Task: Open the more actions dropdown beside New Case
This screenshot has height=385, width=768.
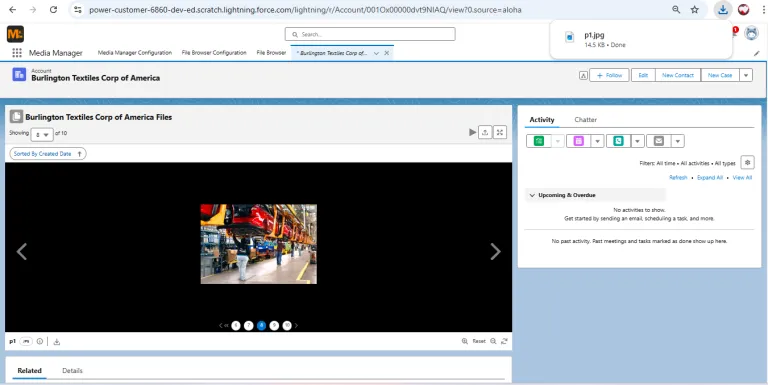Action: tap(746, 75)
